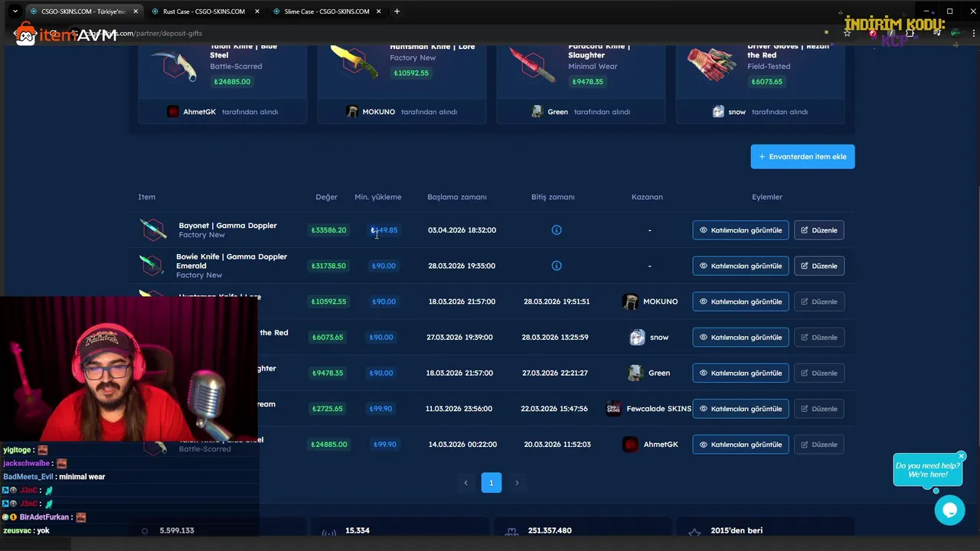
Task: Click AhmetGK's avatar on Talon Knife card
Action: tap(173, 112)
